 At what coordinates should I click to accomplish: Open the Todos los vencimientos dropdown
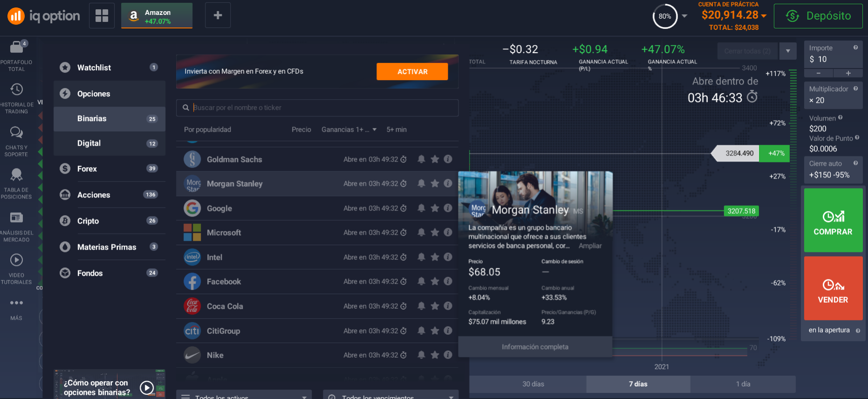(x=390, y=395)
